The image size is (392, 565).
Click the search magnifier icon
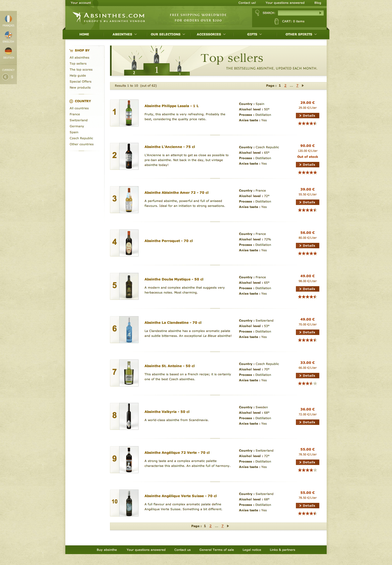pos(257,13)
